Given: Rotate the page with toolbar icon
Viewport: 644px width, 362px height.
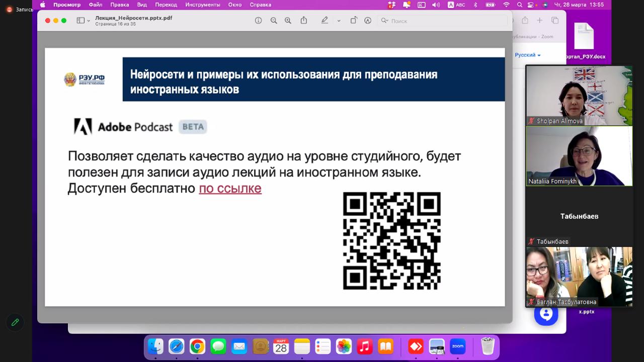Looking at the screenshot, I should (354, 21).
